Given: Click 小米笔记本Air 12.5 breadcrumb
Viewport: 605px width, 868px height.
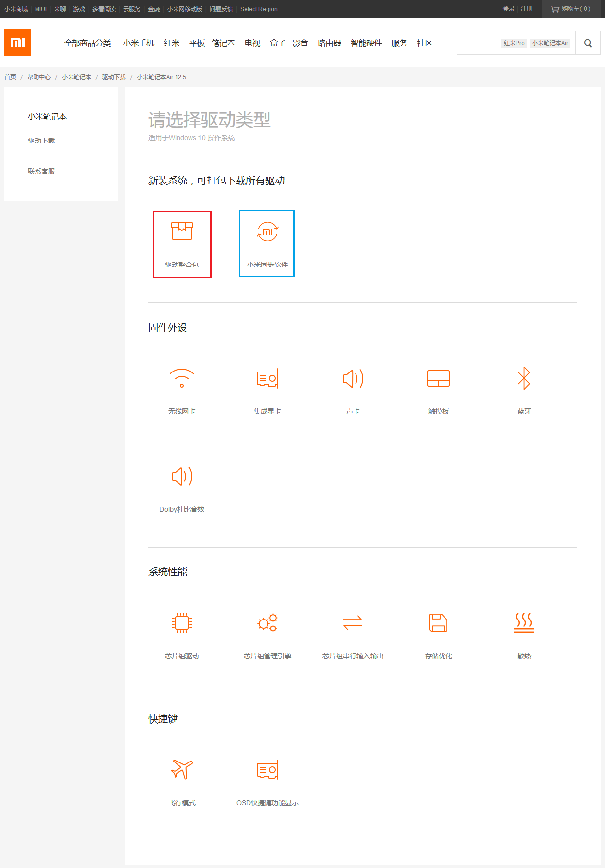Looking at the screenshot, I should pos(161,77).
